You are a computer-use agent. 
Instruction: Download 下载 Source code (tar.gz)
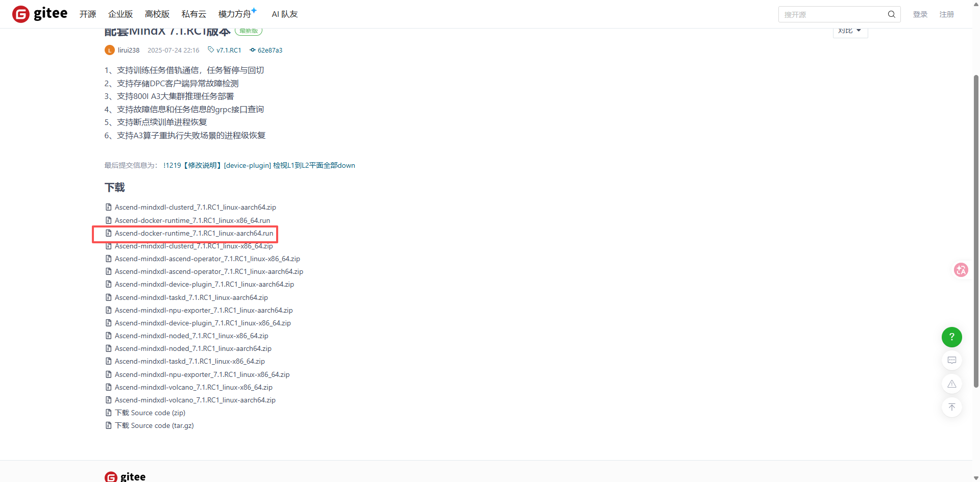(x=154, y=425)
